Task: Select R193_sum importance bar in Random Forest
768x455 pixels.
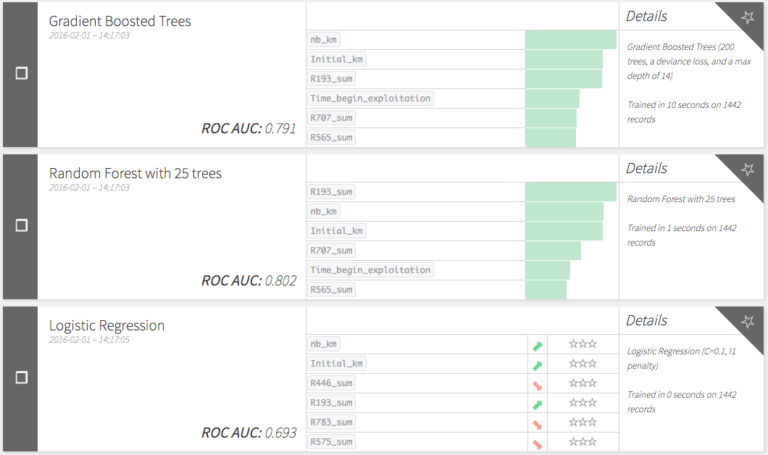Action: pyautogui.click(x=571, y=192)
